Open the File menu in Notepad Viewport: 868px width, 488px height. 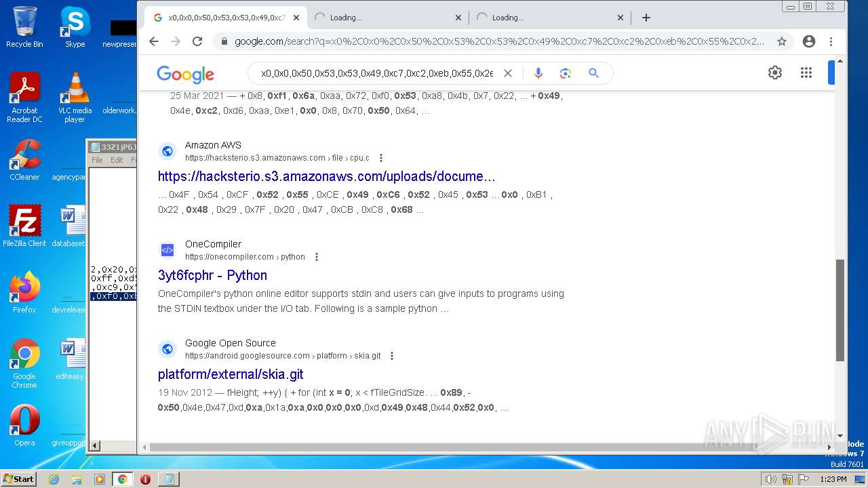(97, 160)
